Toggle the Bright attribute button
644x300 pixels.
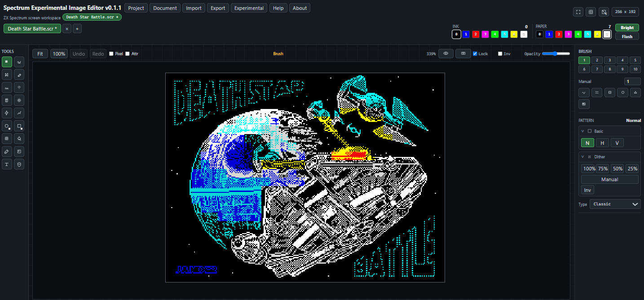click(x=627, y=28)
